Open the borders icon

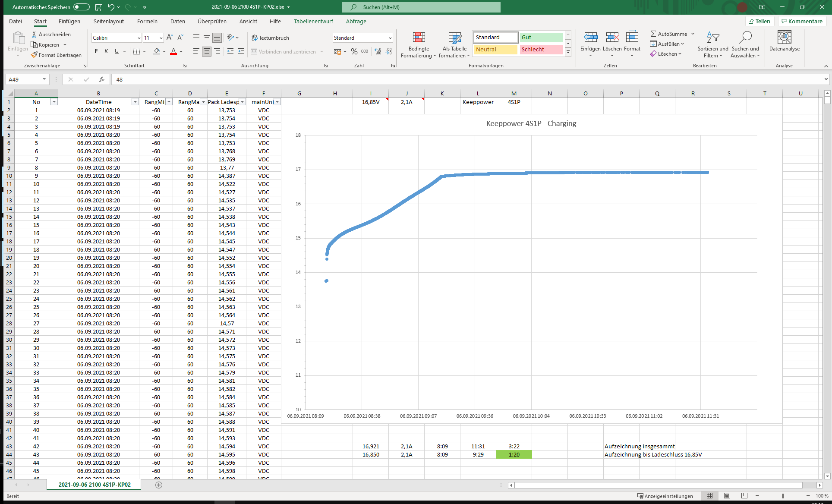tap(136, 51)
